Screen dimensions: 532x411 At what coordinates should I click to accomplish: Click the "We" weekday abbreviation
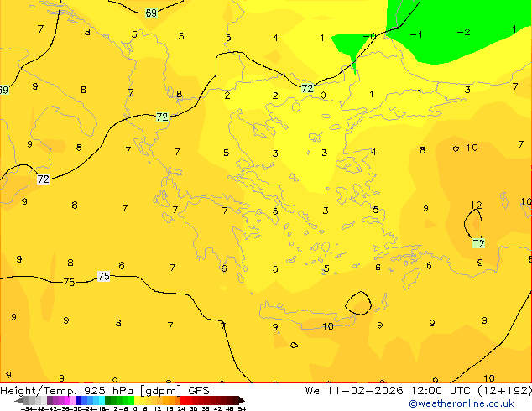point(312,391)
